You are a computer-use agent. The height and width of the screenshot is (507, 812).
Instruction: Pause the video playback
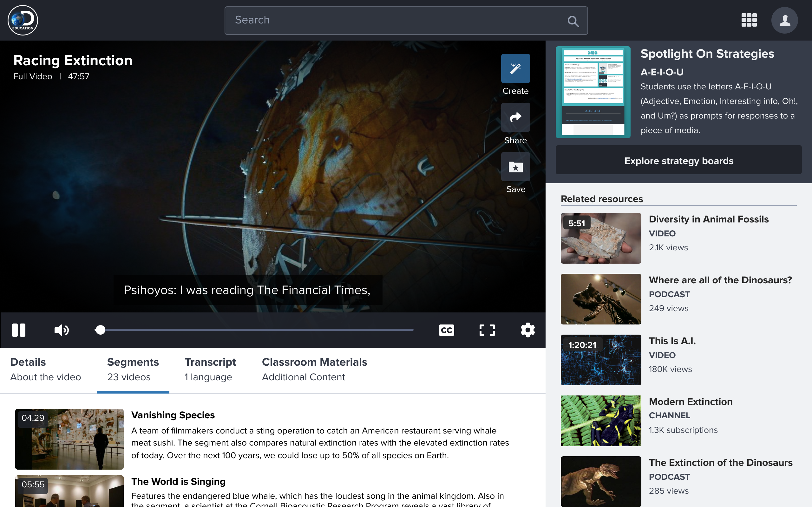coord(19,330)
